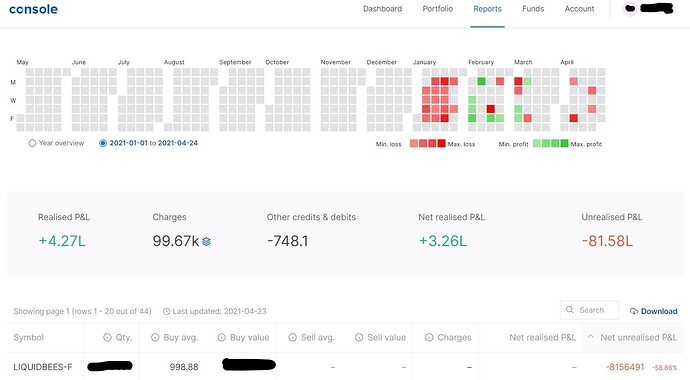690x380 pixels.
Task: Go to the Funds tab
Action: [533, 9]
